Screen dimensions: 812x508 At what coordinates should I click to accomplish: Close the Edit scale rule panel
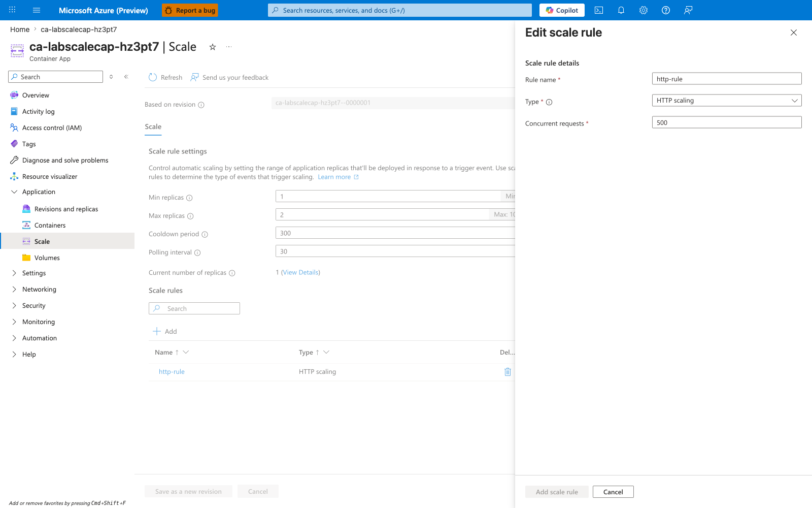(794, 33)
